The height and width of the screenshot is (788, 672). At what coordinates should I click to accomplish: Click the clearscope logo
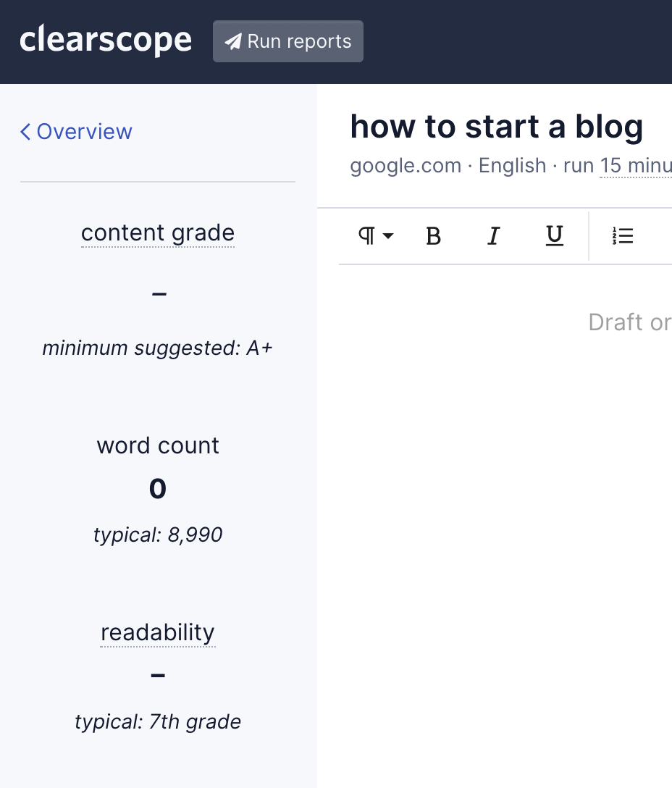(x=106, y=41)
